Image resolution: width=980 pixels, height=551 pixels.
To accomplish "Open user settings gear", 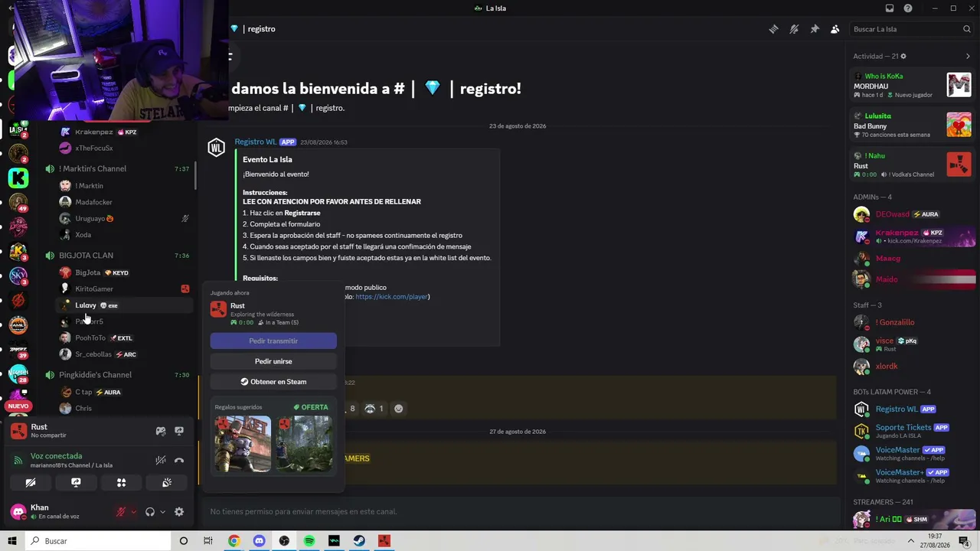I will coord(179,512).
